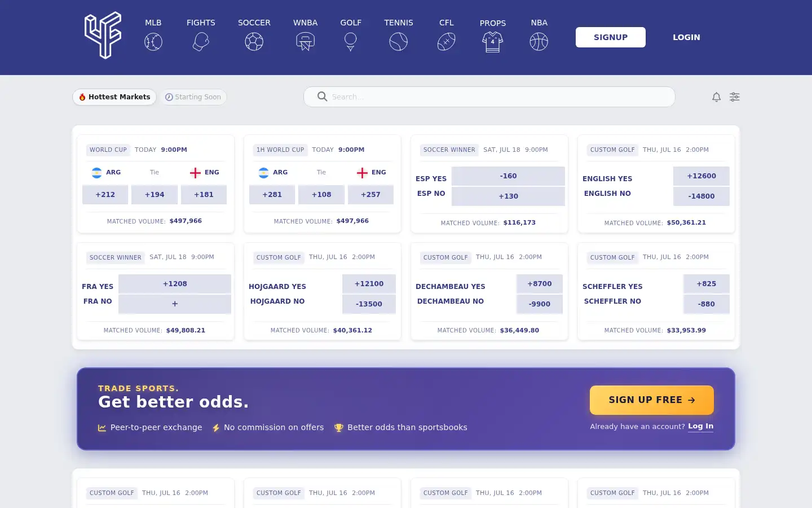
Task: Click the Argentina flag in 1H World Cup card
Action: tap(263, 173)
